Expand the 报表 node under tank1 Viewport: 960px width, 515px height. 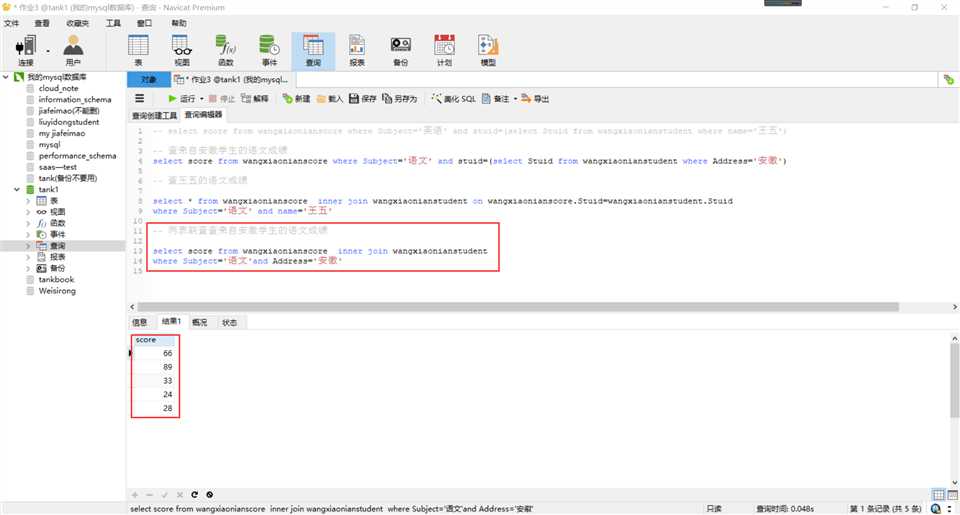[x=28, y=257]
